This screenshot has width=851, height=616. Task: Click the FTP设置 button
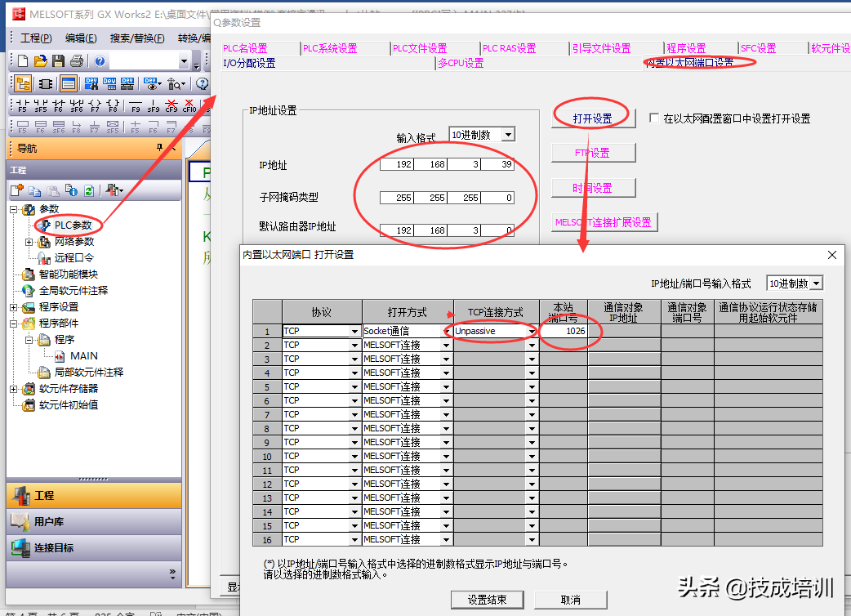(x=592, y=153)
